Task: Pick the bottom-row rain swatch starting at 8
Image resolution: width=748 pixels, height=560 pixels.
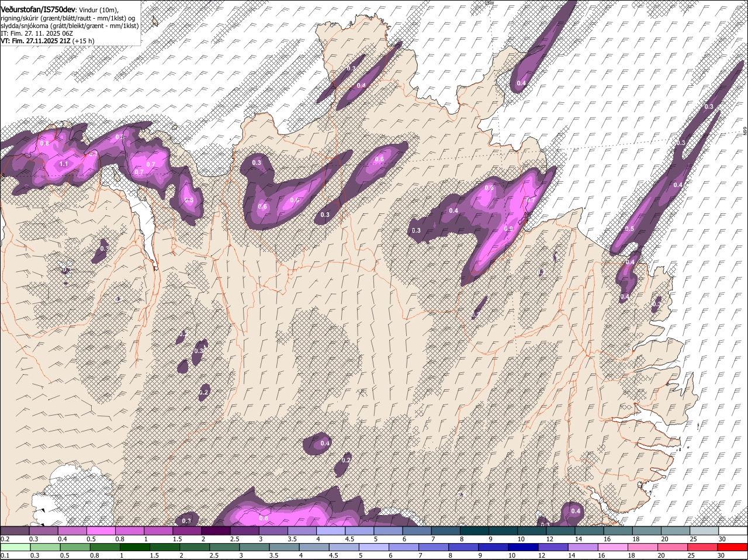Action: [x=463, y=547]
